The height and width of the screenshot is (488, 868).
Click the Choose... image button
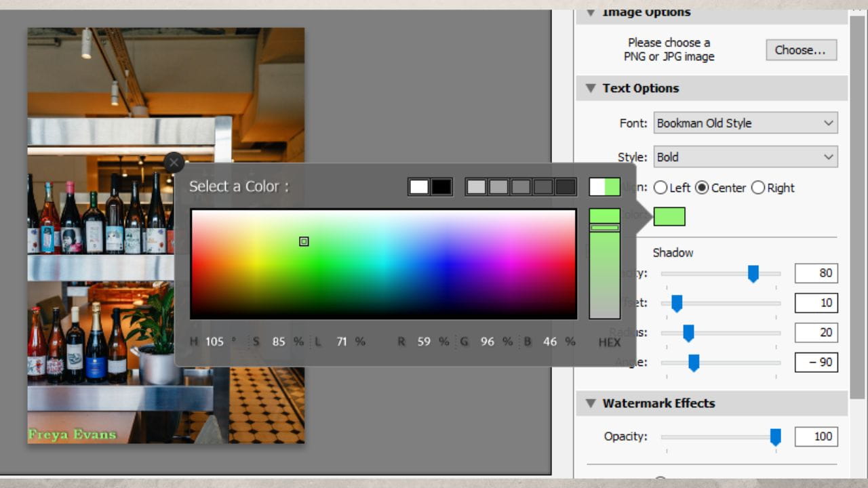pos(802,50)
